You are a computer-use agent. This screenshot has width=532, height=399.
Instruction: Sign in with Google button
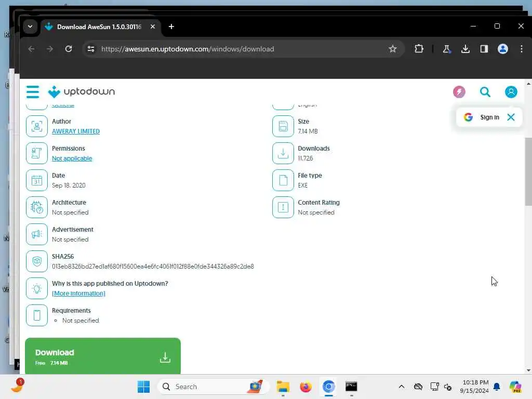[x=482, y=117]
